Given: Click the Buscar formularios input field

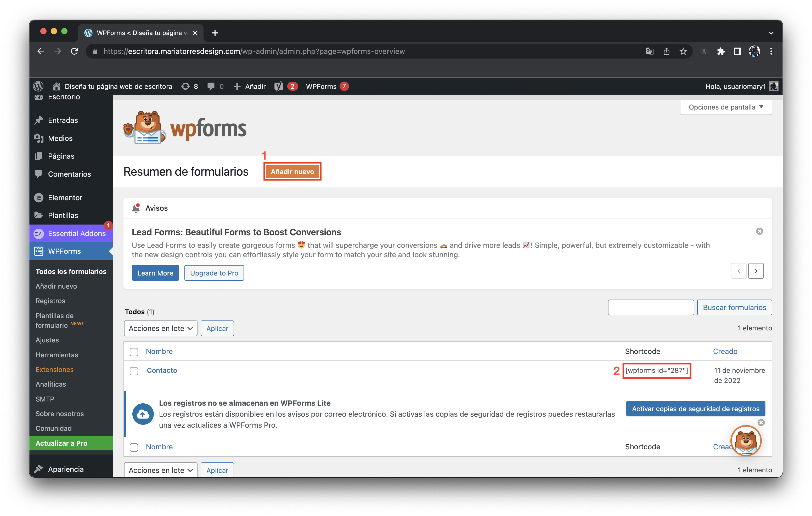Looking at the screenshot, I should [651, 307].
